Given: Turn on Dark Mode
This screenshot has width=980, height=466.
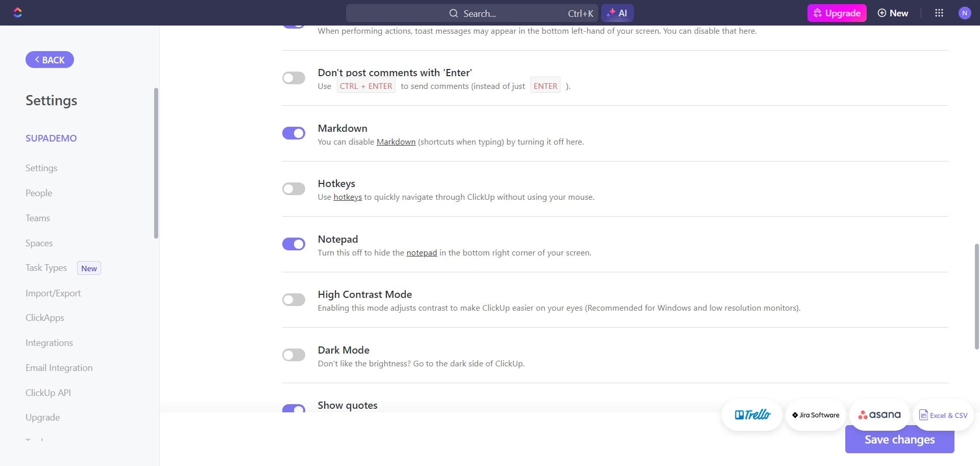Looking at the screenshot, I should [293, 355].
